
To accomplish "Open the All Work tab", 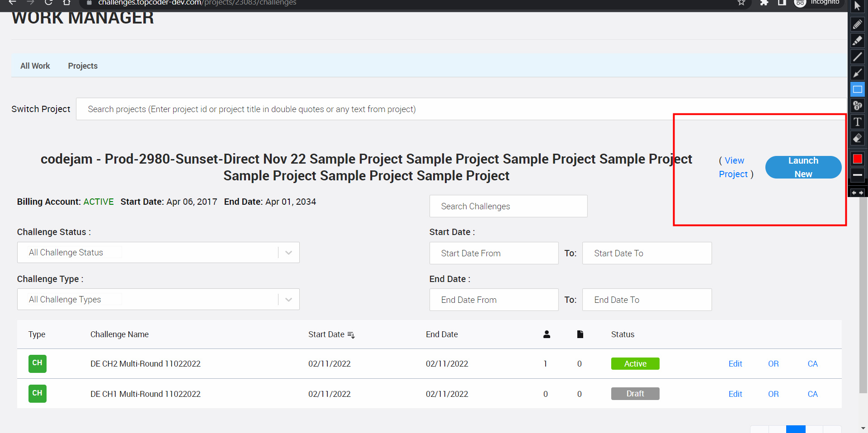I will click(x=35, y=66).
